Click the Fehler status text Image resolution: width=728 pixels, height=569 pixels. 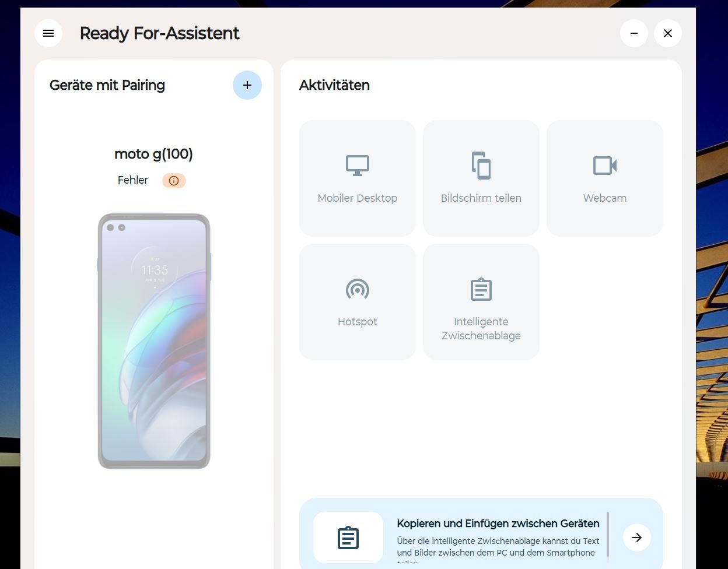[x=133, y=180]
